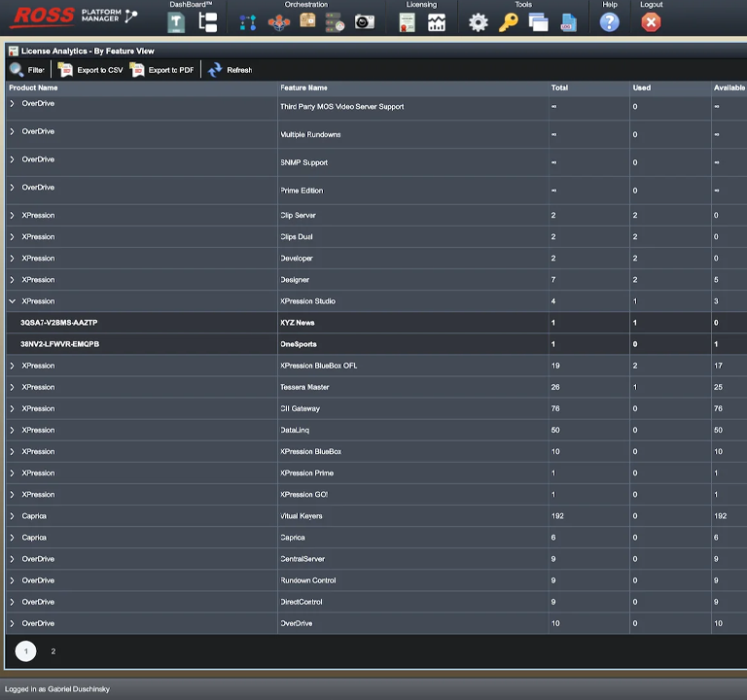Screen dimensions: 747x700
Task: Expand the Rundown Control row
Action: pos(13,580)
